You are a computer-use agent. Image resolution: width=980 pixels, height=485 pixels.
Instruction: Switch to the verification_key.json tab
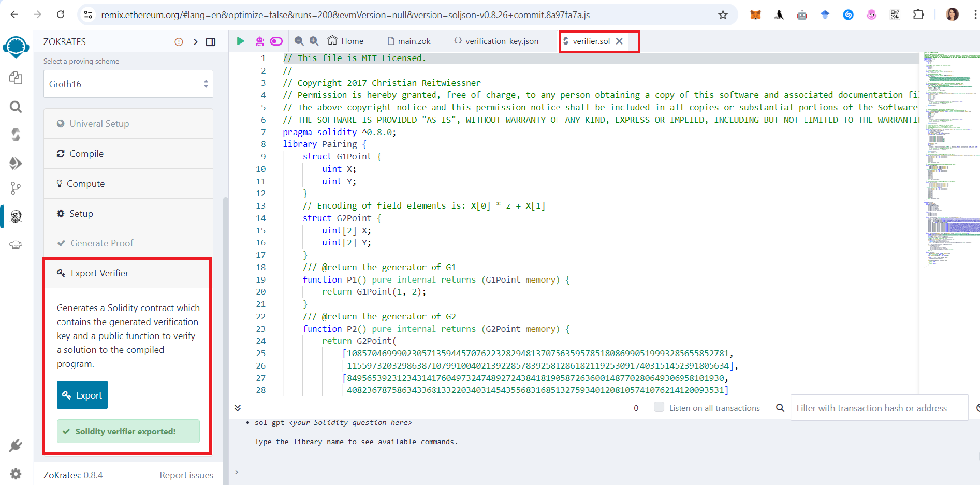click(x=496, y=41)
